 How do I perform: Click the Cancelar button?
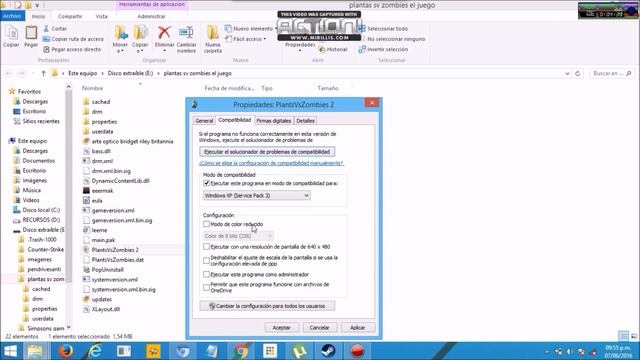319,327
